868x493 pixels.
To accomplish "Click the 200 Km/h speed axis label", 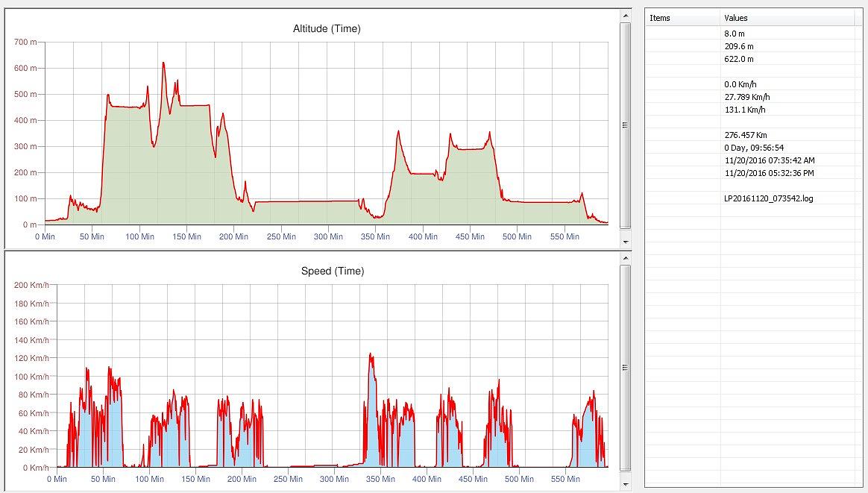I will coord(31,285).
